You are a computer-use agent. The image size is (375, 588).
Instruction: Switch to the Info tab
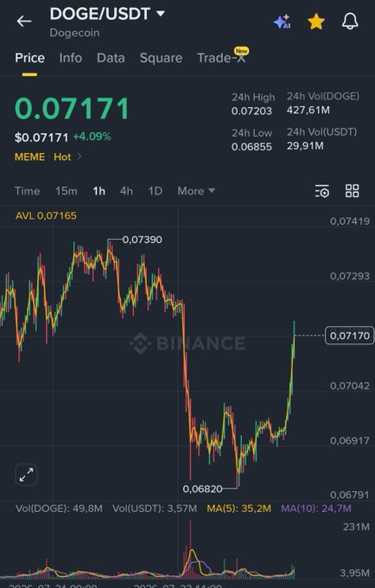tap(71, 58)
